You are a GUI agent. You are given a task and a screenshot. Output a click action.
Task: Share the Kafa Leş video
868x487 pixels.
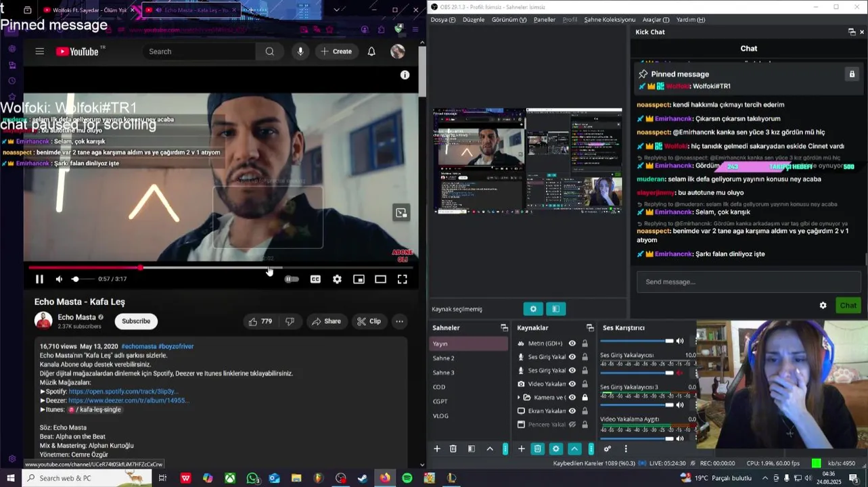pyautogui.click(x=326, y=321)
